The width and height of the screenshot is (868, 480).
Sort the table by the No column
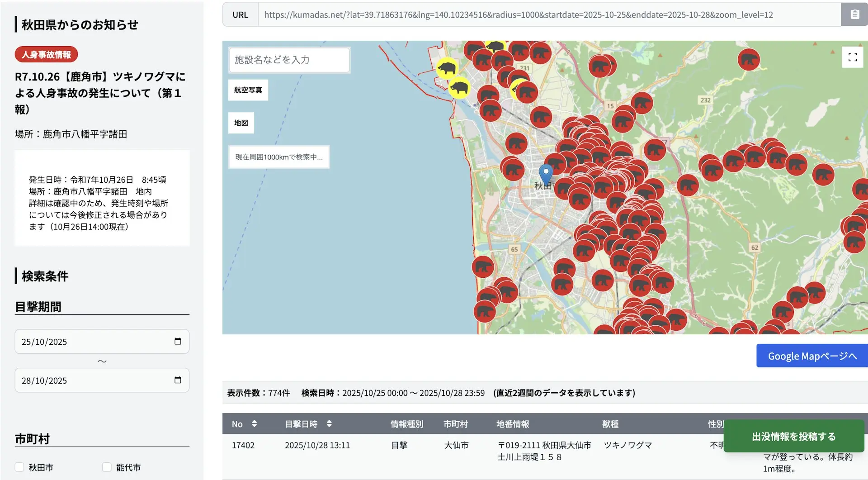point(255,424)
